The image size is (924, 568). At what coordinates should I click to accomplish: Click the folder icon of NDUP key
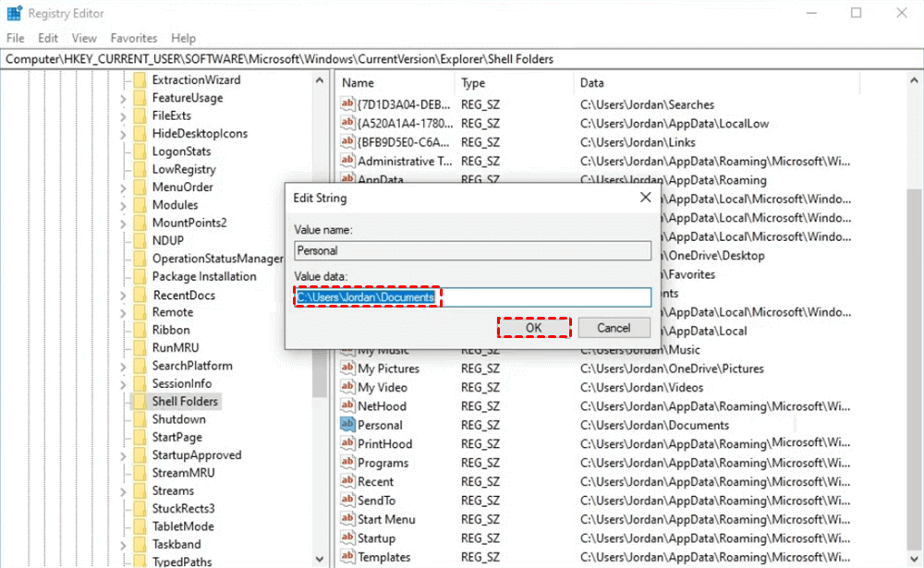pyautogui.click(x=140, y=240)
